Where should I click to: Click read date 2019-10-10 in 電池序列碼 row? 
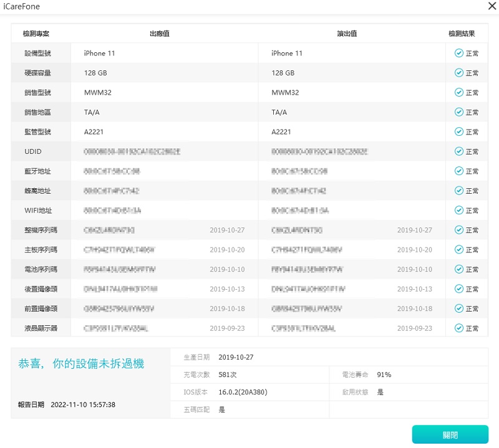(415, 269)
